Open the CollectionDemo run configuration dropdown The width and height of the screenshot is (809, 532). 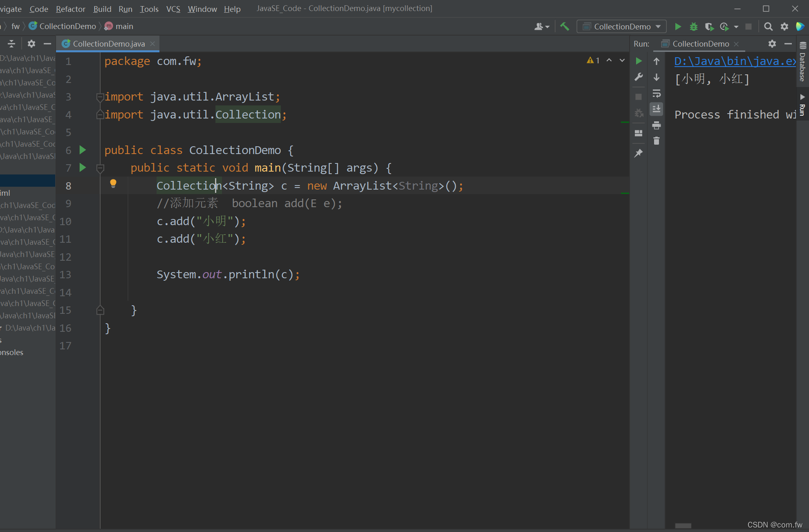click(x=622, y=27)
